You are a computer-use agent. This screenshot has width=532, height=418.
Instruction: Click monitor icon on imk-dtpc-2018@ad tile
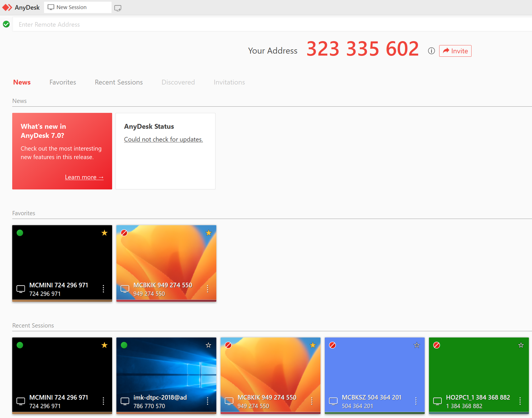click(x=125, y=401)
